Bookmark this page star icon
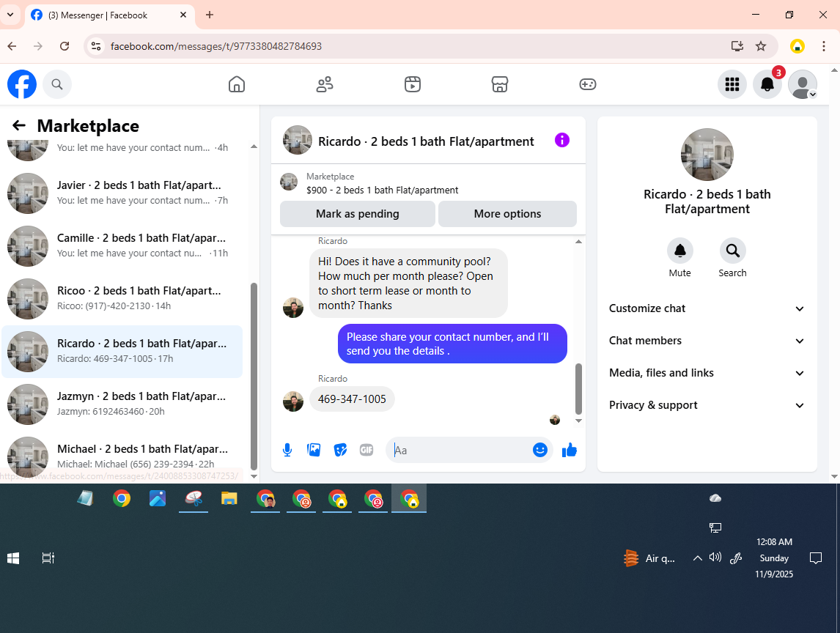This screenshot has height=633, width=840. coord(761,46)
